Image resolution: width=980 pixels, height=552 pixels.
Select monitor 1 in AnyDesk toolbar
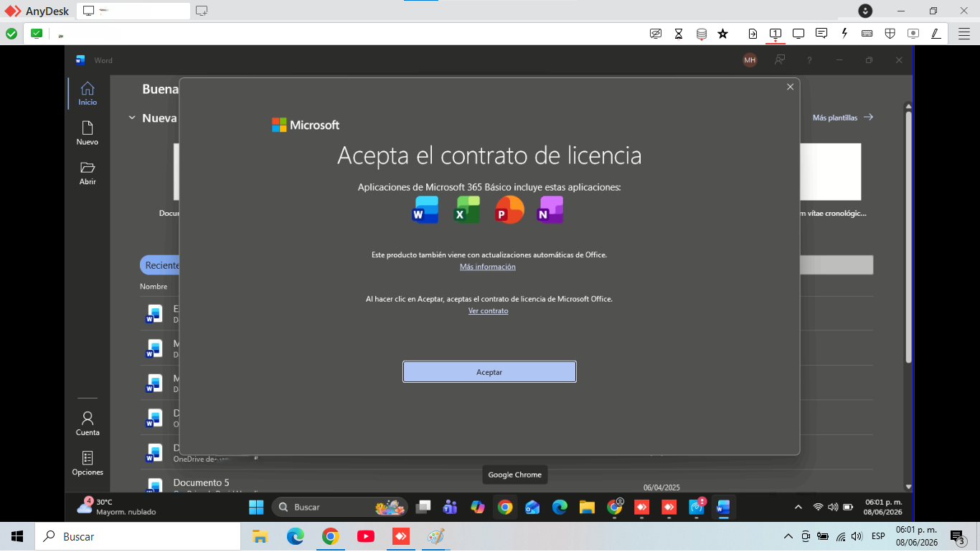[x=776, y=34]
